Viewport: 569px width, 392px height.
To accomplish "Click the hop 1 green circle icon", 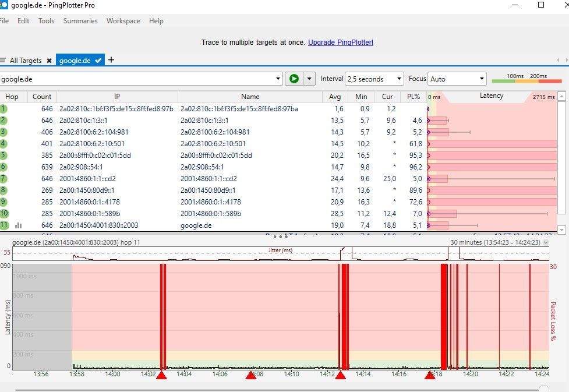I will pos(3,108).
